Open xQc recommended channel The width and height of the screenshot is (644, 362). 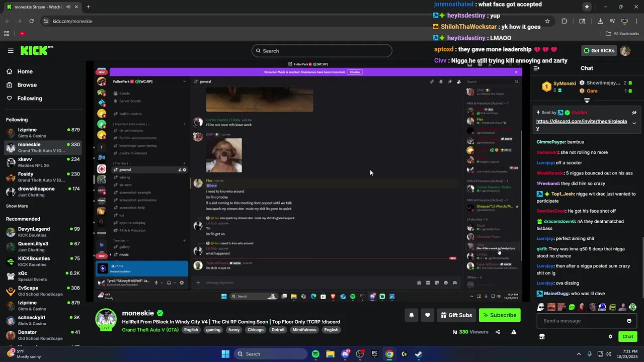coord(43,276)
